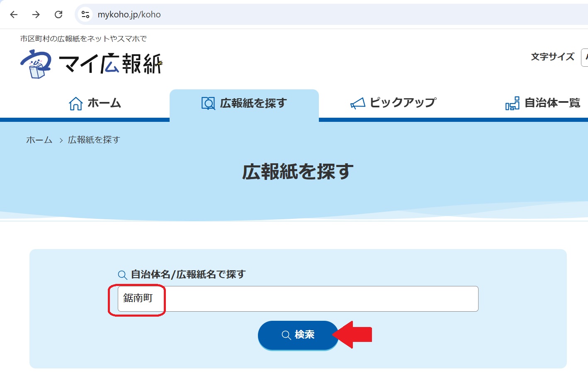Click the house icon in navigation
Image resolution: width=588 pixels, height=390 pixels.
click(x=75, y=103)
